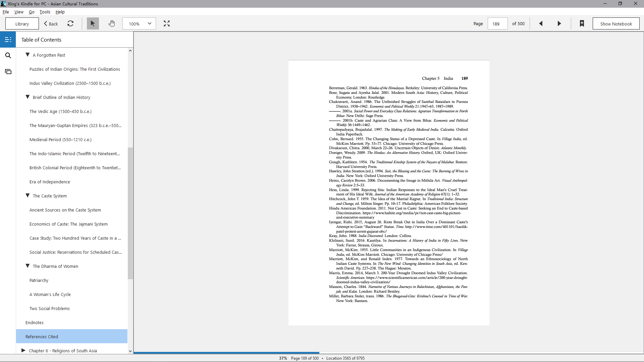Viewport: 644px width, 362px height.
Task: Click the Back button
Action: tap(51, 24)
